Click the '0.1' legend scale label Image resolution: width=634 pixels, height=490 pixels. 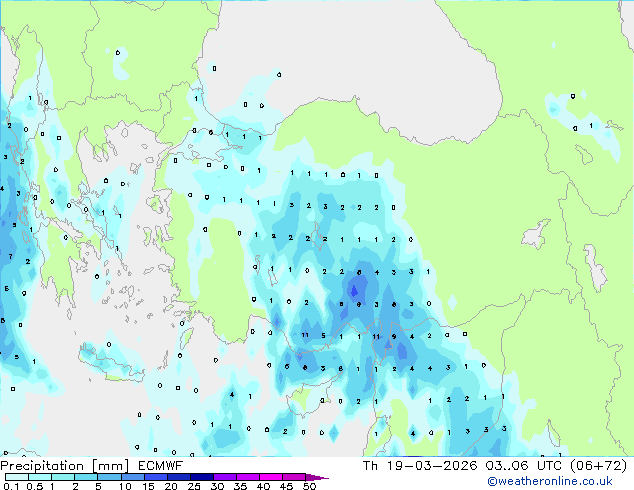[x=11, y=486]
